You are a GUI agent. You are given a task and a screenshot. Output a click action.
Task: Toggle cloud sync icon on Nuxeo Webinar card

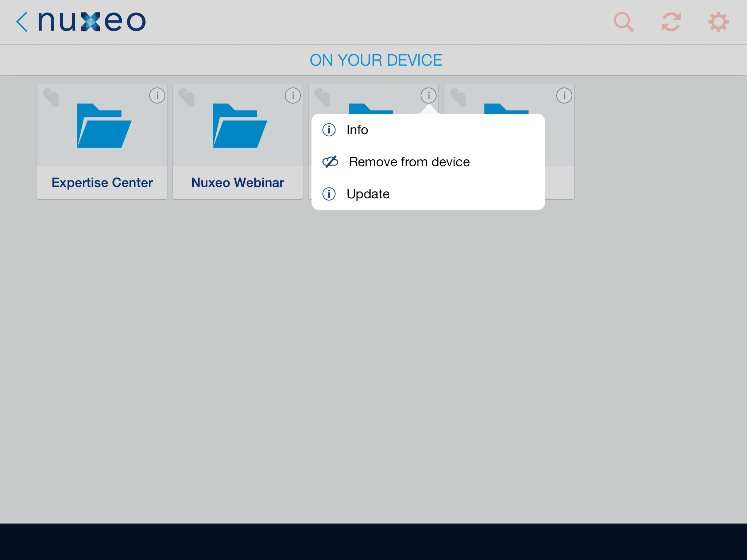187,97
